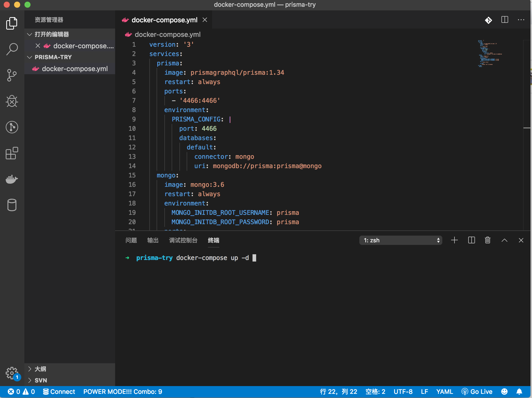This screenshot has height=398, width=532.
Task: Select docker-compose.yml in PRISMA-TRY tree
Action: click(75, 69)
